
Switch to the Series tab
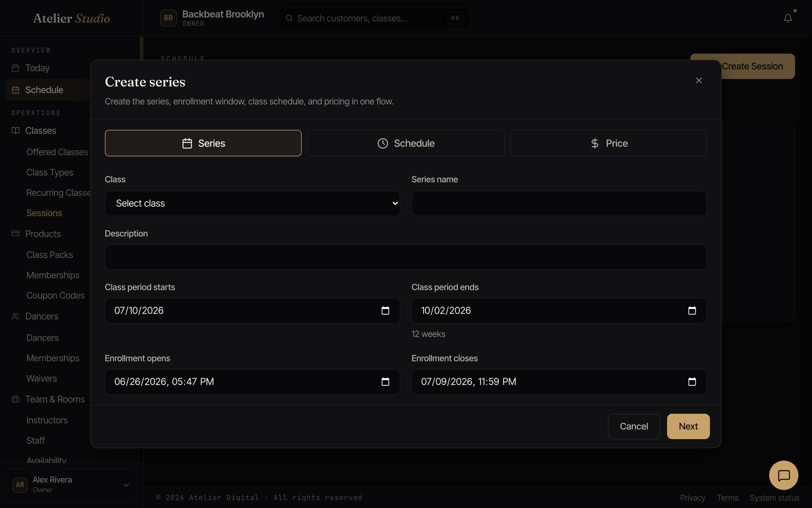point(203,143)
